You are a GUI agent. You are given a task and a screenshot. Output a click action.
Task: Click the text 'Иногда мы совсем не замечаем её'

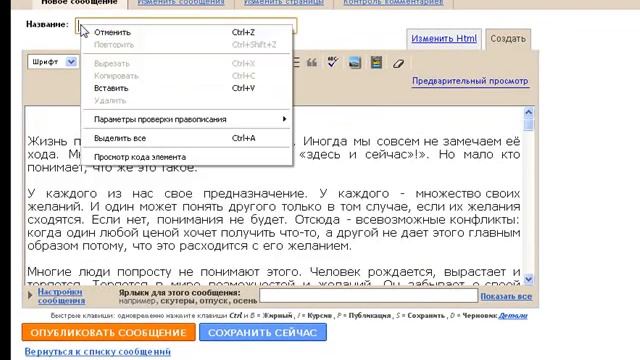[411, 141]
